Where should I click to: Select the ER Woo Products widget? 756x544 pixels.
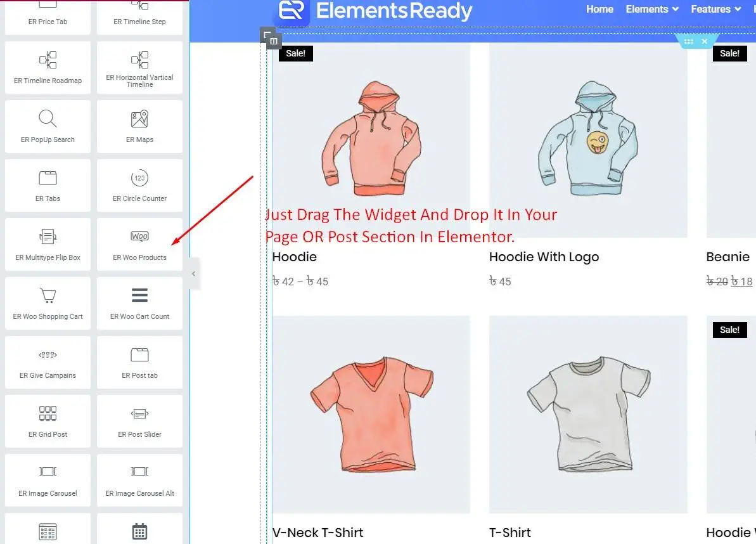139,245
